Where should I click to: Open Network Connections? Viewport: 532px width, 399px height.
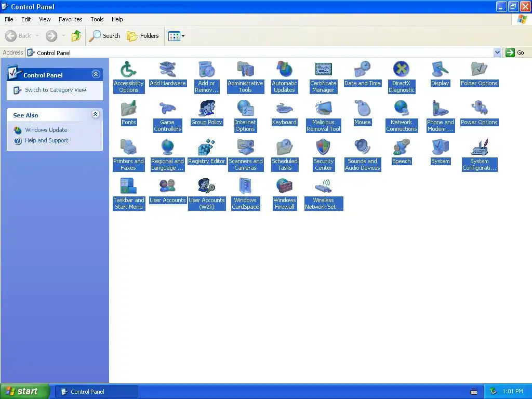pyautogui.click(x=402, y=109)
